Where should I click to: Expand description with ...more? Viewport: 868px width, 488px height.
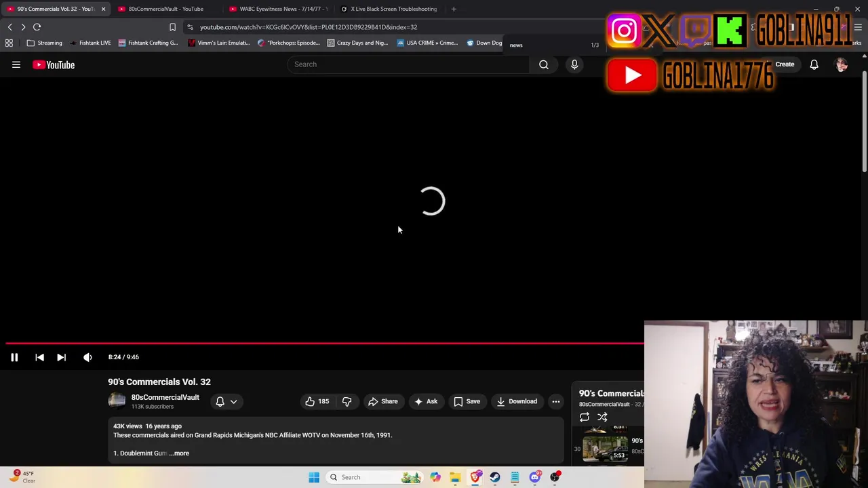[180, 453]
